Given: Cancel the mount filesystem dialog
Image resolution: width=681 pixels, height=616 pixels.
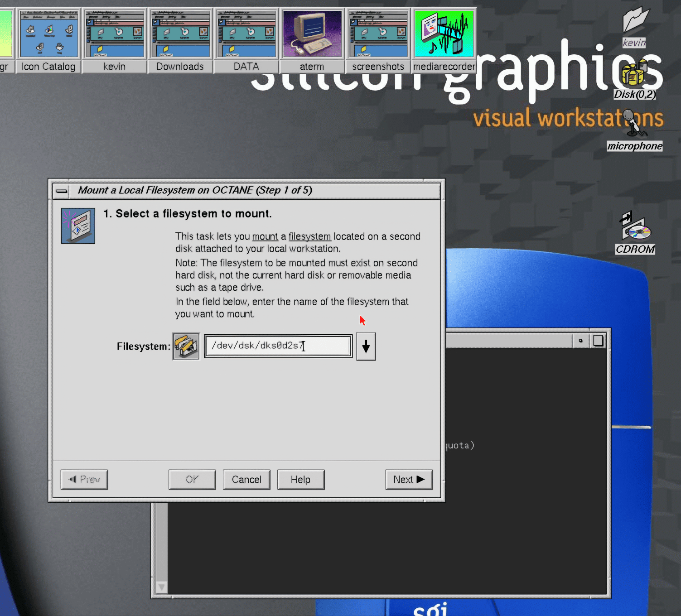Looking at the screenshot, I should tap(246, 479).
